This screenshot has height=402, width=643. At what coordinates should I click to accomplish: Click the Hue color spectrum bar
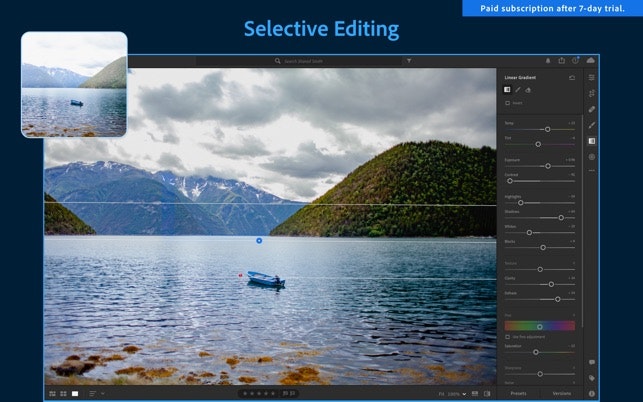540,326
